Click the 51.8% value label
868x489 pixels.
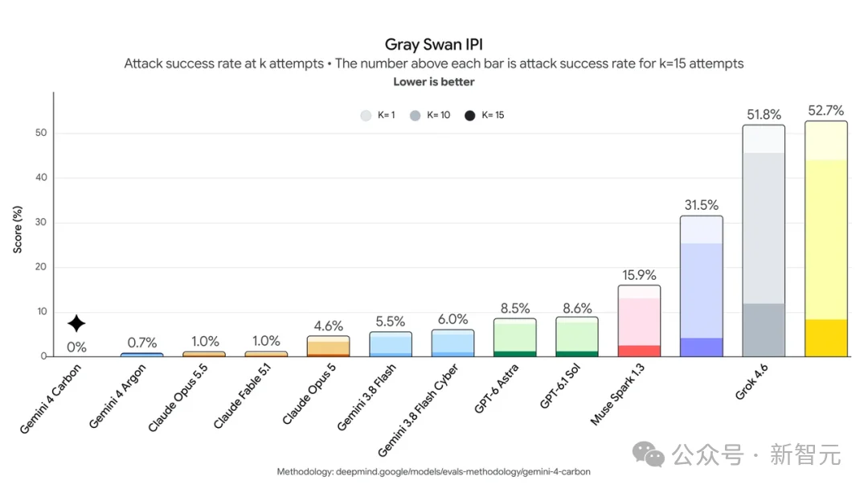[x=764, y=115]
